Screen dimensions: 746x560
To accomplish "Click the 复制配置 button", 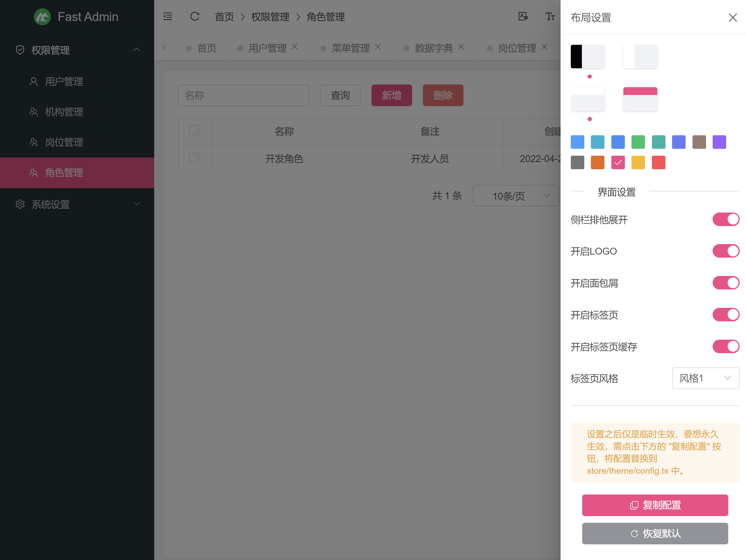I will pos(655,505).
